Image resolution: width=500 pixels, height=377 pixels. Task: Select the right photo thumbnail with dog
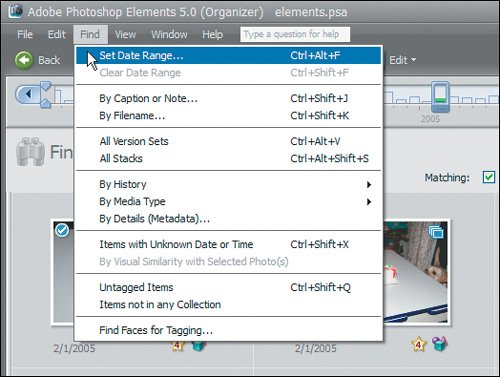coord(416,272)
